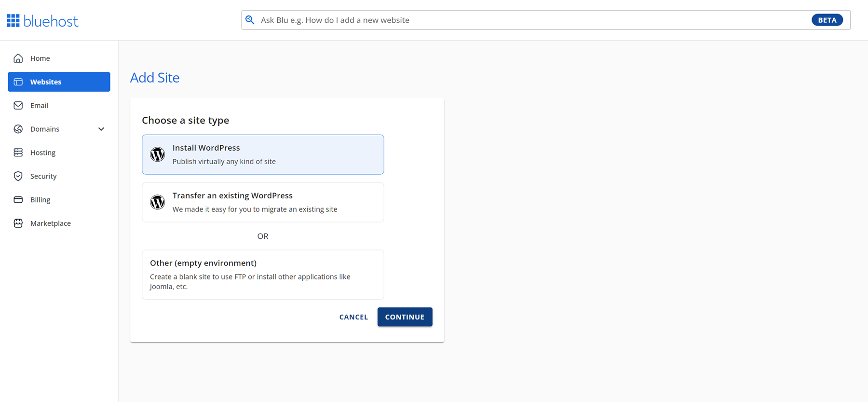
Task: Navigate to Hosting
Action: click(x=59, y=152)
